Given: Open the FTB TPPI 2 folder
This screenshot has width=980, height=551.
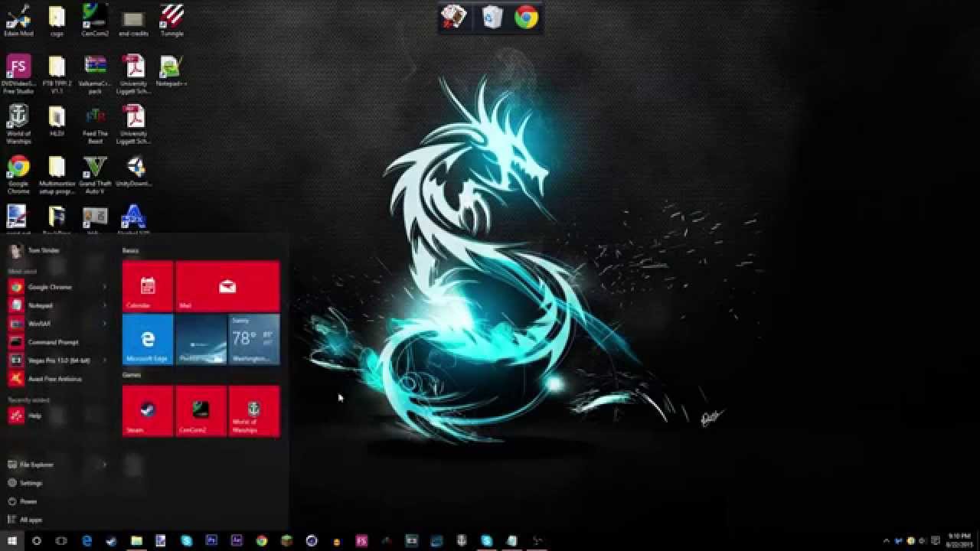Looking at the screenshot, I should (x=57, y=74).
